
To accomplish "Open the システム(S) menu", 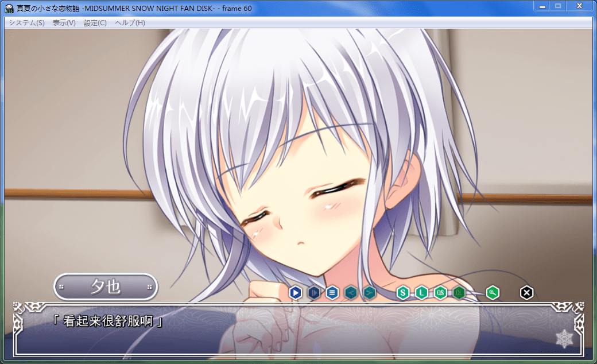I will [26, 23].
